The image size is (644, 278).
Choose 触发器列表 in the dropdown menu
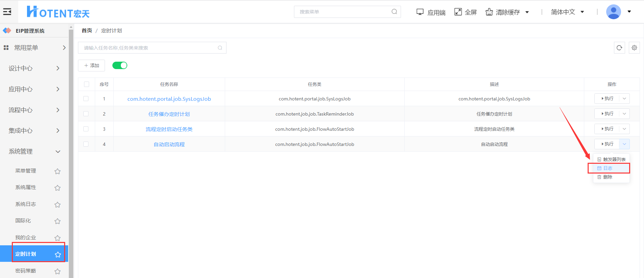coord(611,159)
